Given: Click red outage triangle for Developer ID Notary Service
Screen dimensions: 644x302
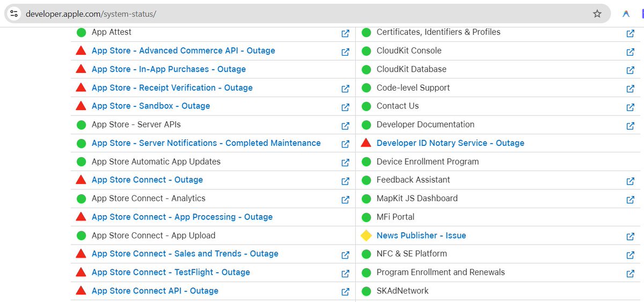Looking at the screenshot, I should (366, 143).
